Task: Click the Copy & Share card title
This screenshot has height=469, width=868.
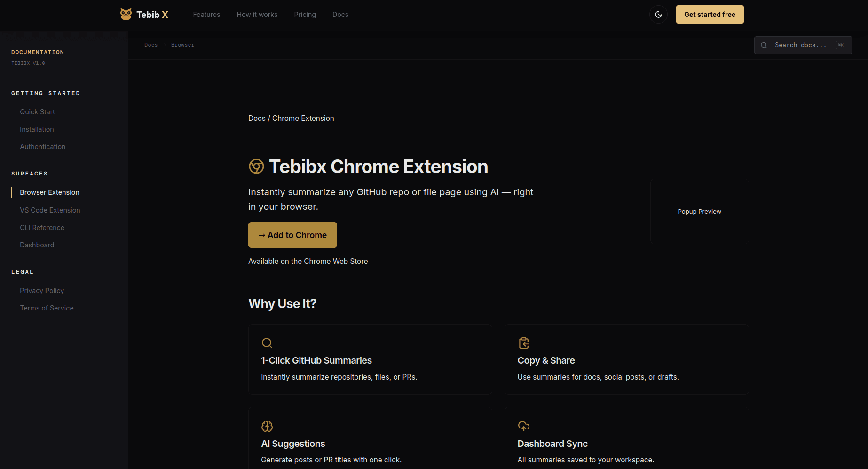Action: [546, 360]
